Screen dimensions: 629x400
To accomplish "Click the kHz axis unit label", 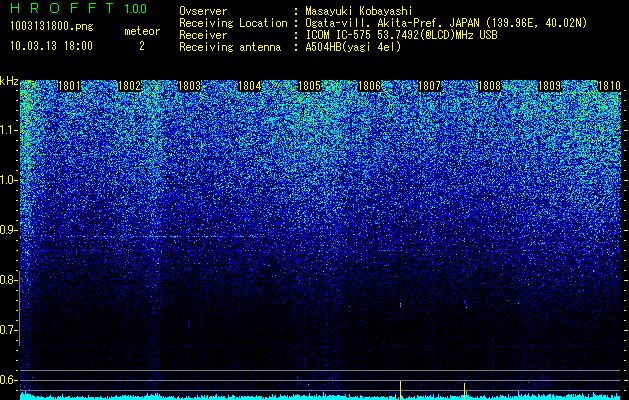I will click(x=9, y=81).
